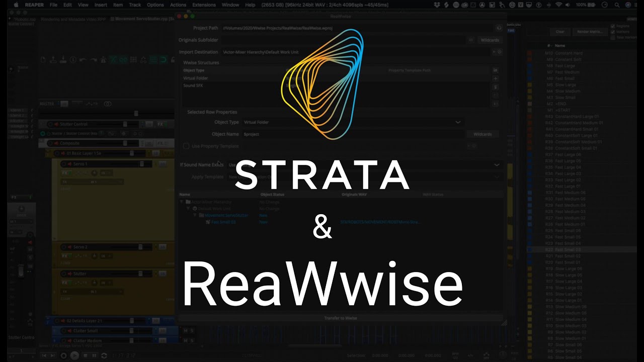The image size is (644, 362).
Task: Toggle the snap toolbar icon
Action: point(164,60)
